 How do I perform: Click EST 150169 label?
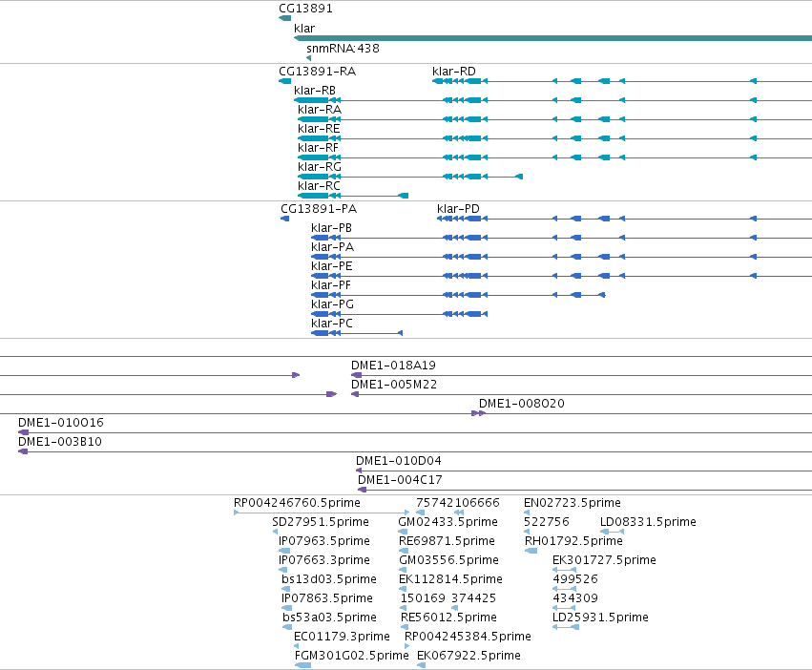point(423,598)
